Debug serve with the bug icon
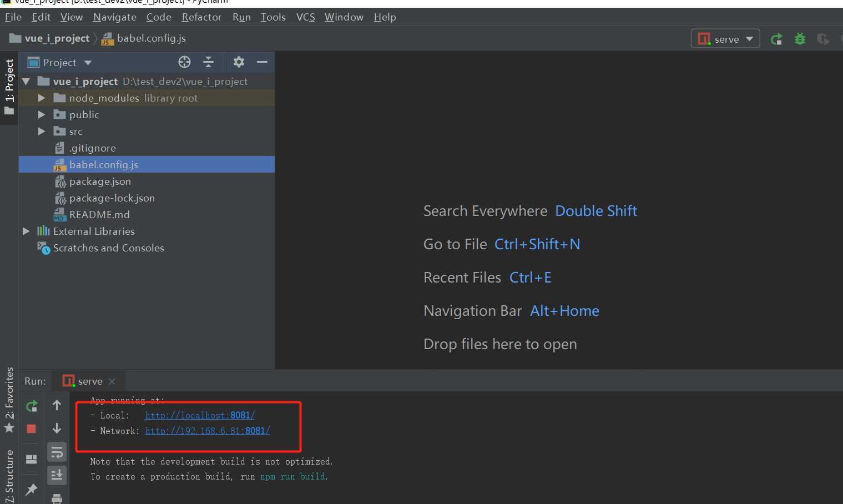The image size is (843, 504). click(x=800, y=39)
